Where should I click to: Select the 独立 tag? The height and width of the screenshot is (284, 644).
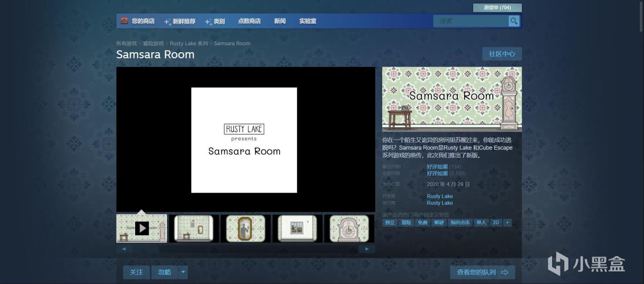click(x=390, y=222)
